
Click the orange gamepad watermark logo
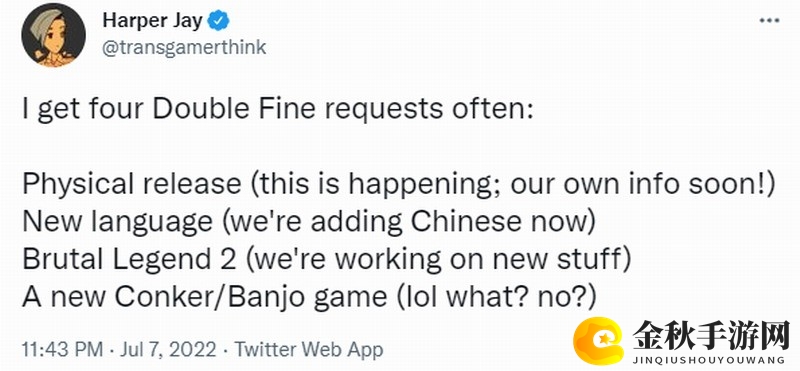click(598, 340)
